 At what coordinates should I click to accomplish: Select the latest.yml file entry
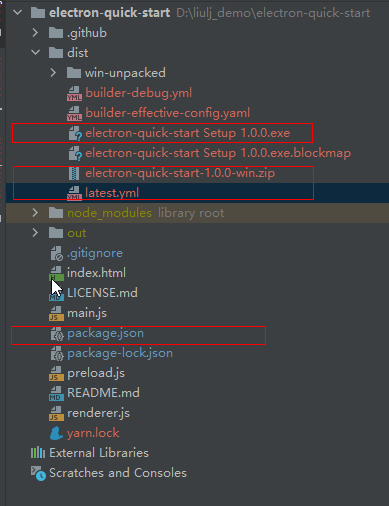[x=112, y=193]
